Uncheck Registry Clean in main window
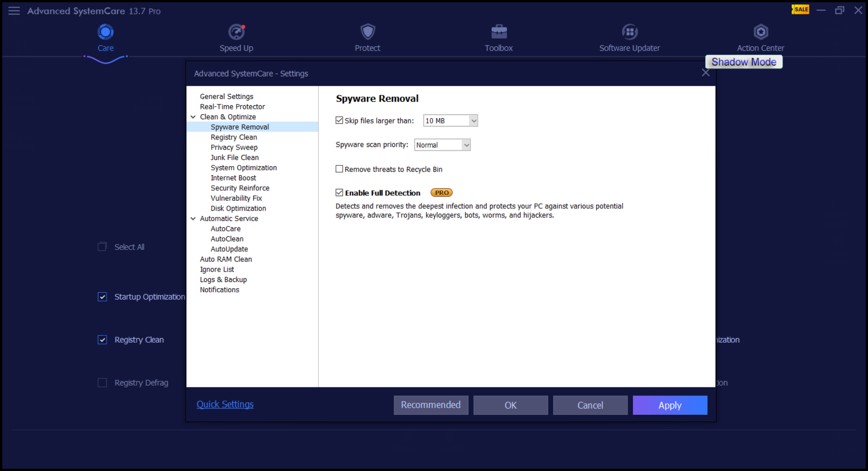Screen dimensions: 868x471 (102, 340)
